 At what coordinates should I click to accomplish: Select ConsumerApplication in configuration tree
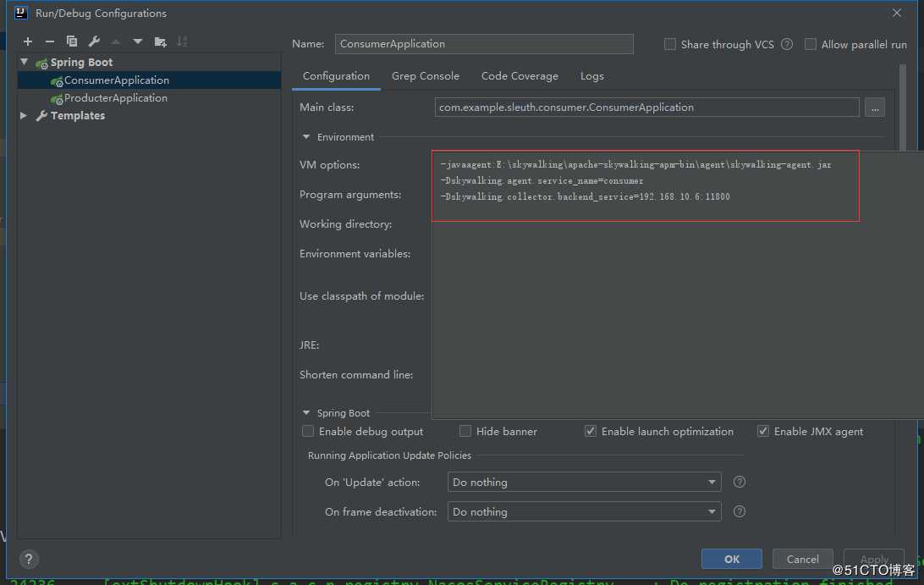click(149, 80)
